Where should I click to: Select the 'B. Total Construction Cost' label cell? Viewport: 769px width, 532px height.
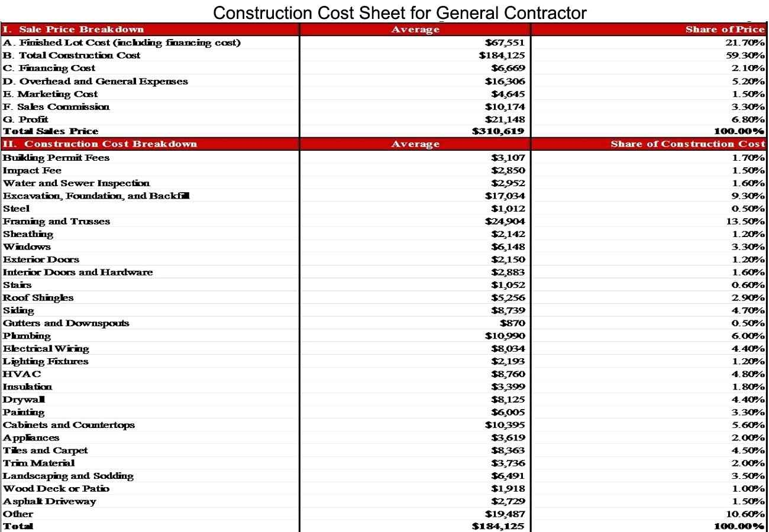click(x=72, y=55)
